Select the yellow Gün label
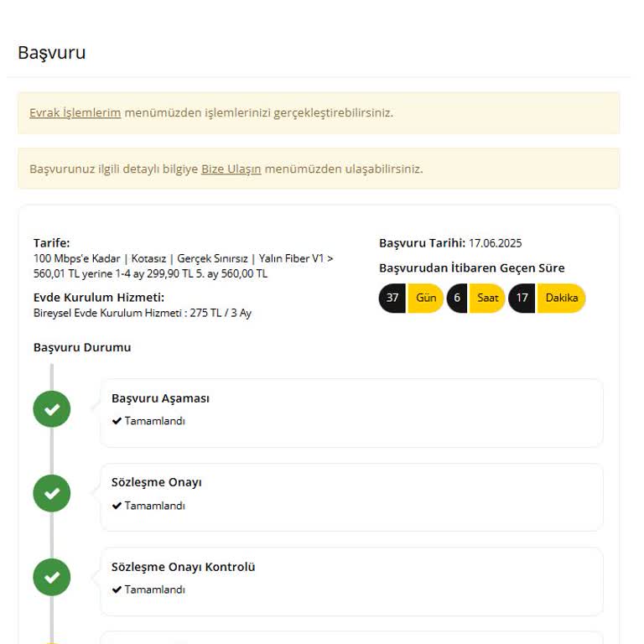 (x=426, y=298)
